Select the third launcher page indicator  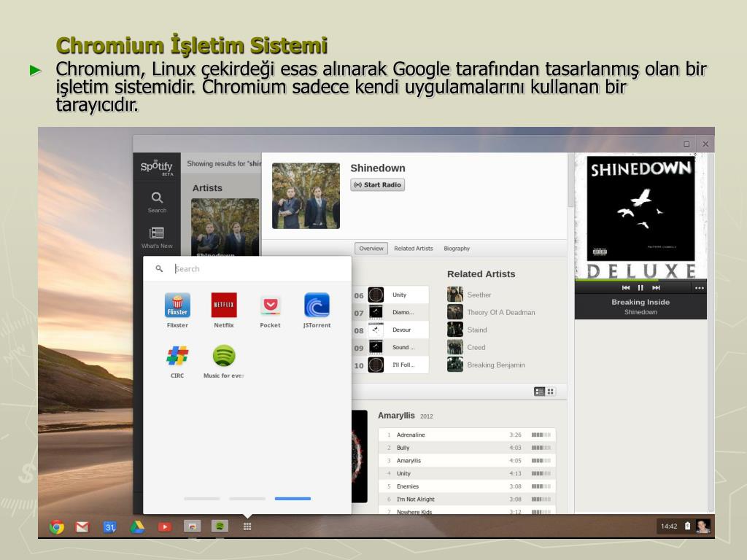tap(293, 499)
